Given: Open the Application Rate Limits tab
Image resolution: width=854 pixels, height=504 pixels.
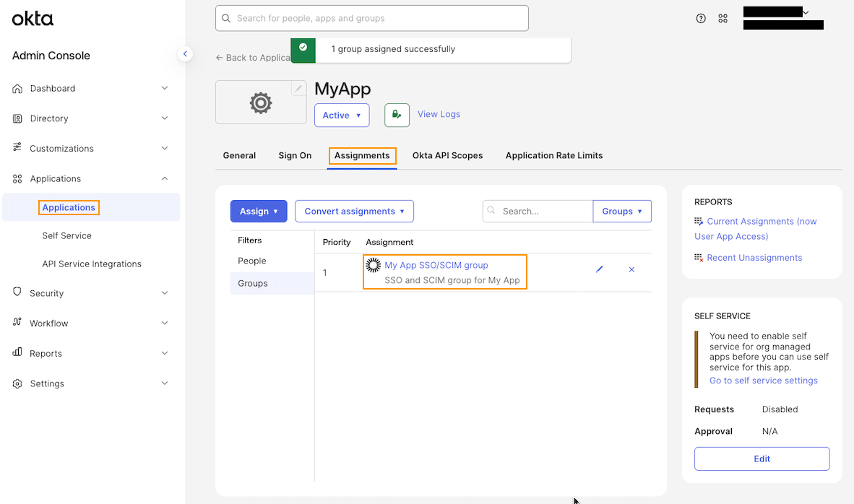Looking at the screenshot, I should pos(554,155).
